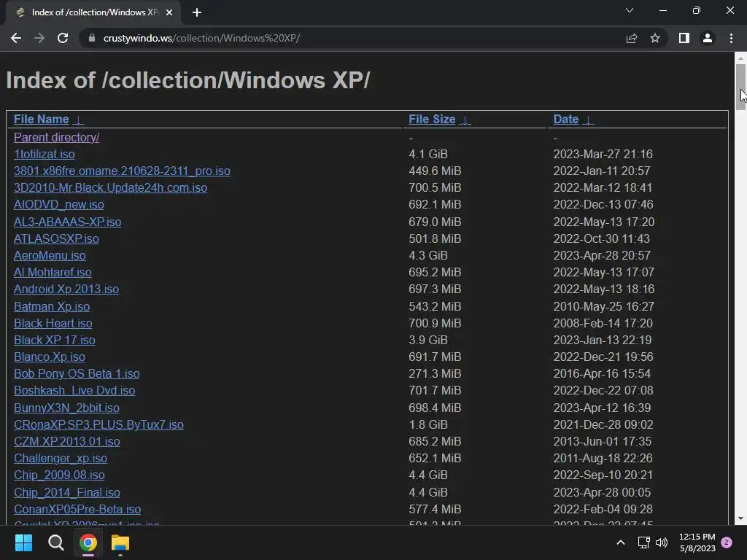Open Black XP 17.iso link
Screen dimensions: 747x560
coord(55,340)
